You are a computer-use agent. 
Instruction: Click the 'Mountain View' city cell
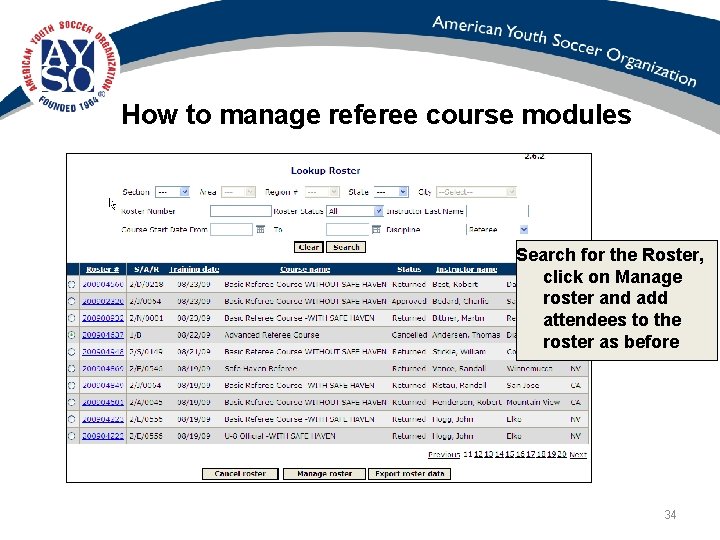pos(533,402)
